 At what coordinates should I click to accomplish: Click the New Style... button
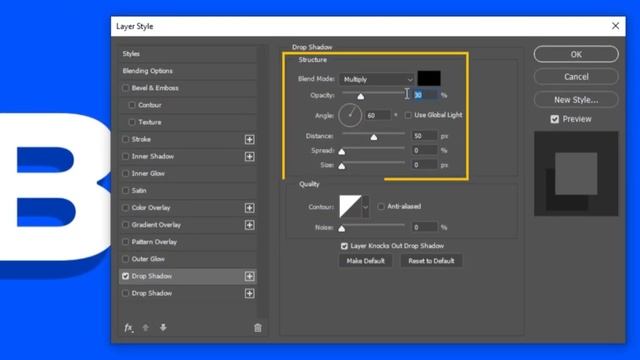tap(576, 100)
